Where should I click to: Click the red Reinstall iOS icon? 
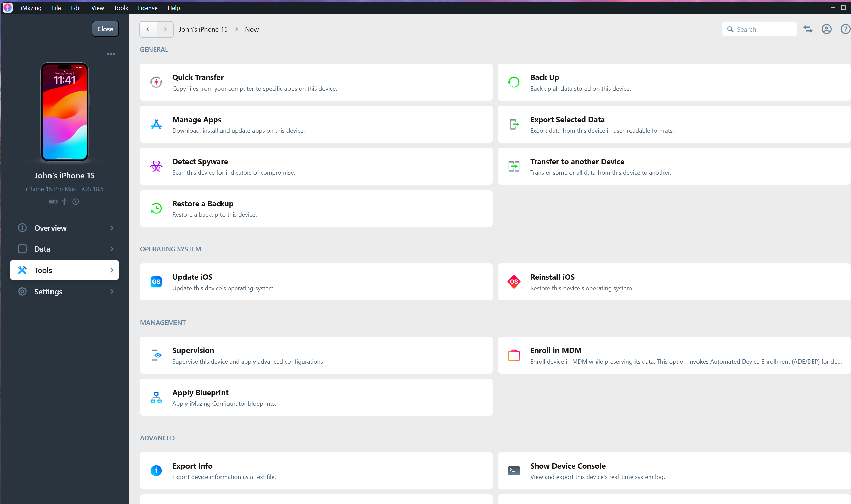[x=514, y=282]
